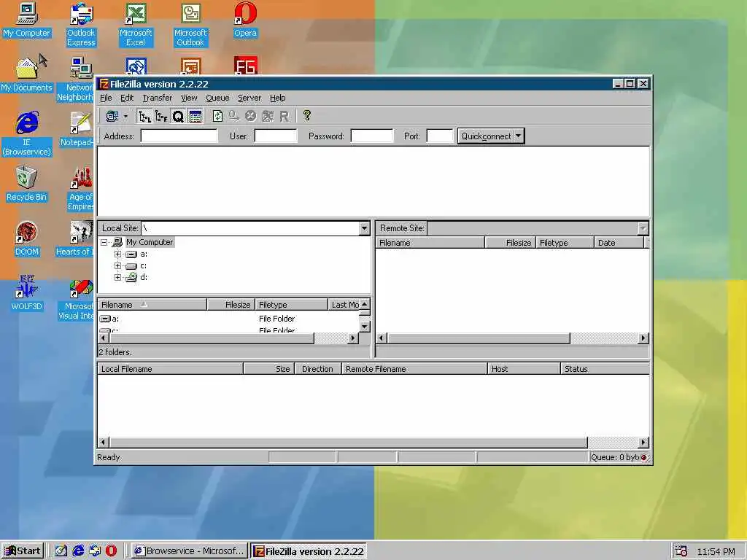Open the Remote Site path dropdown

(x=643, y=228)
